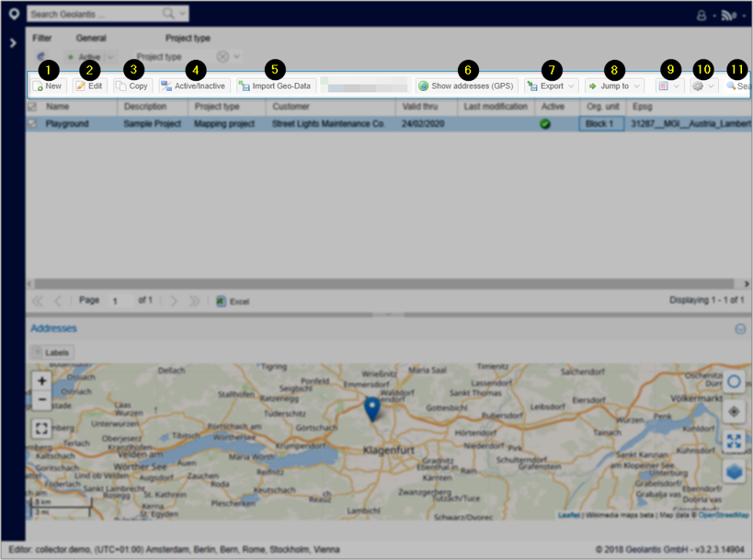This screenshot has width=753, height=560.
Task: Open the Project type filter dropdown
Action: pos(237,57)
